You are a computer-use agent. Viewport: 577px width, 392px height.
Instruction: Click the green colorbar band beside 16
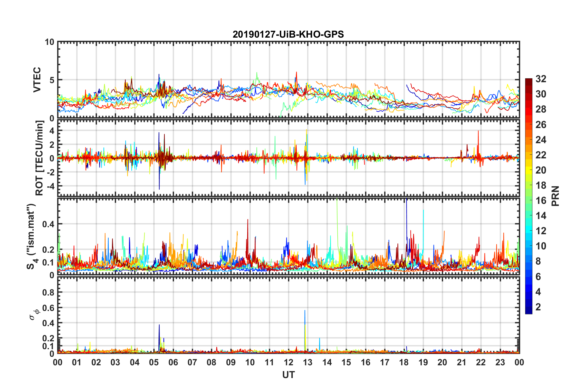(529, 200)
